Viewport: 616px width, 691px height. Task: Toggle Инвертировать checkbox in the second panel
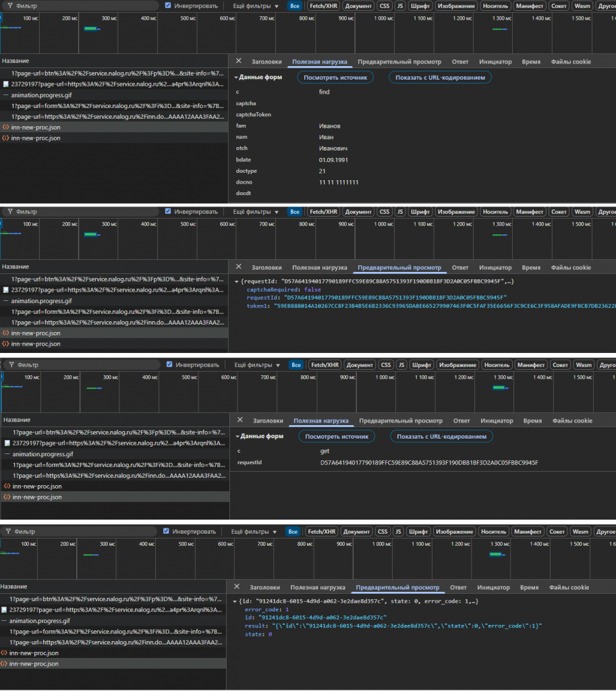tap(168, 211)
